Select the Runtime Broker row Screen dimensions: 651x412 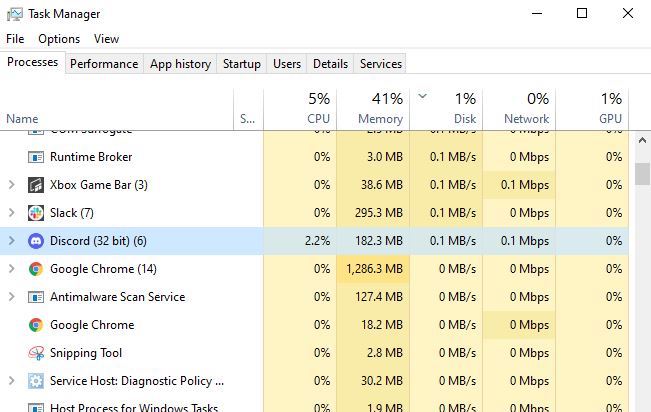pyautogui.click(x=314, y=157)
